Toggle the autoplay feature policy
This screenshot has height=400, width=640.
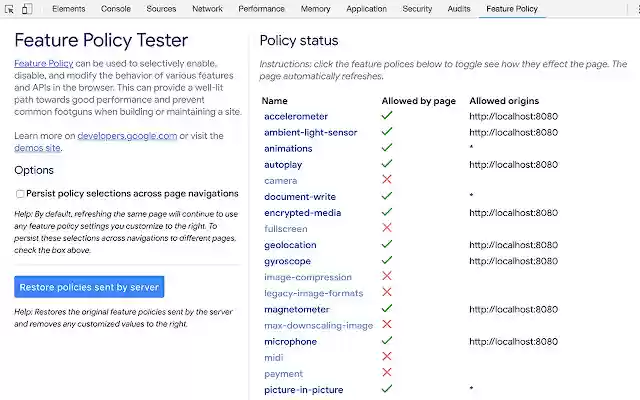282,164
